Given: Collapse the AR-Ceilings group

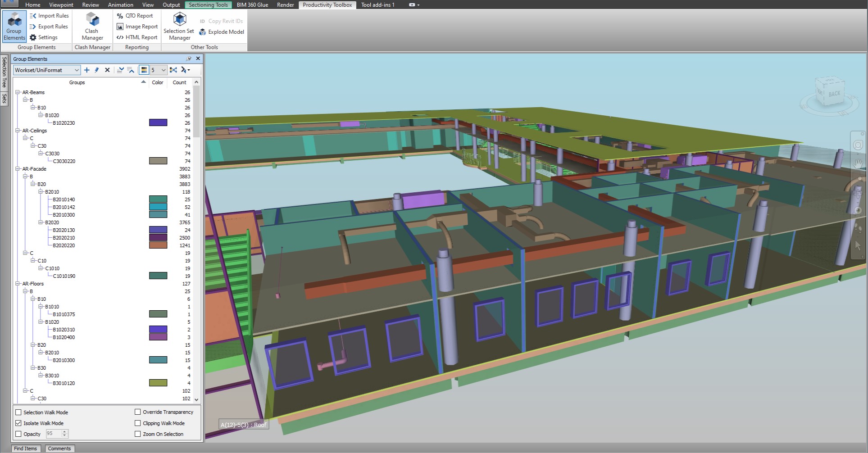Looking at the screenshot, I should pos(18,131).
